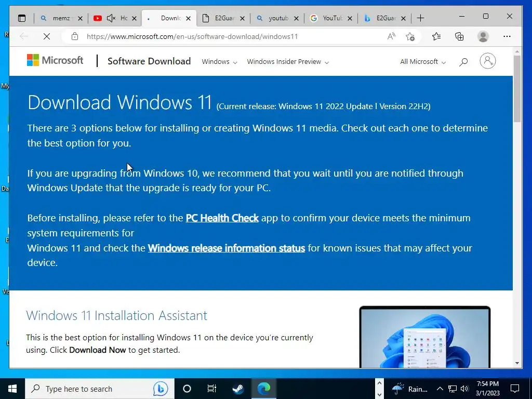The width and height of the screenshot is (532, 399).
Task: Expand the Windows dropdown menu
Action: pyautogui.click(x=219, y=62)
